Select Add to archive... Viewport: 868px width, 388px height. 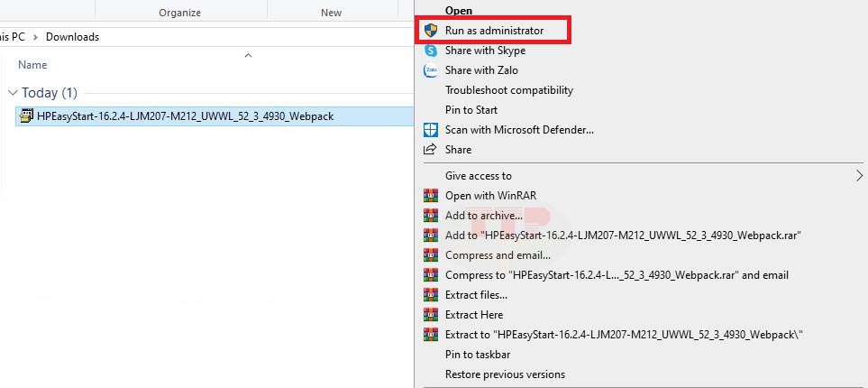point(483,216)
